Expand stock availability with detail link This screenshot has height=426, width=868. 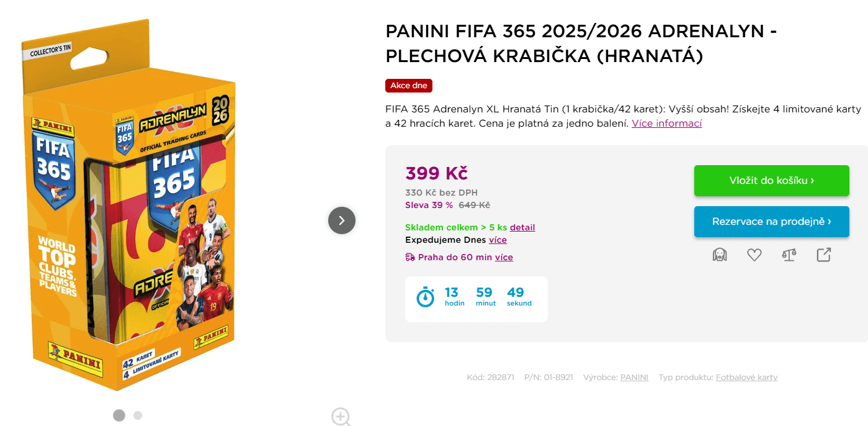click(522, 227)
